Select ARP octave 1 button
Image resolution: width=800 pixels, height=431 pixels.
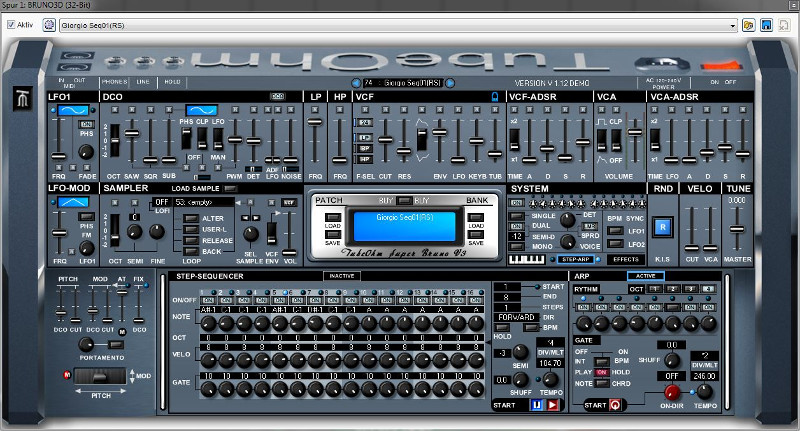pyautogui.click(x=655, y=289)
